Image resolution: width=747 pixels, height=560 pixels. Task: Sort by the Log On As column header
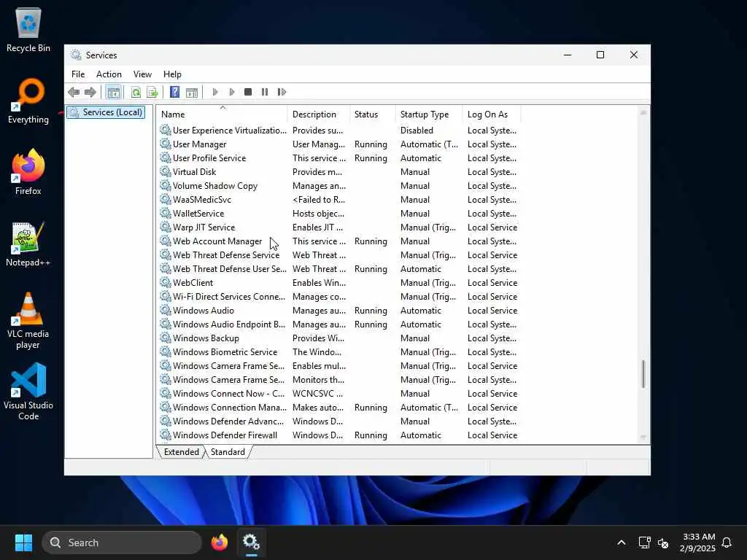coord(492,114)
